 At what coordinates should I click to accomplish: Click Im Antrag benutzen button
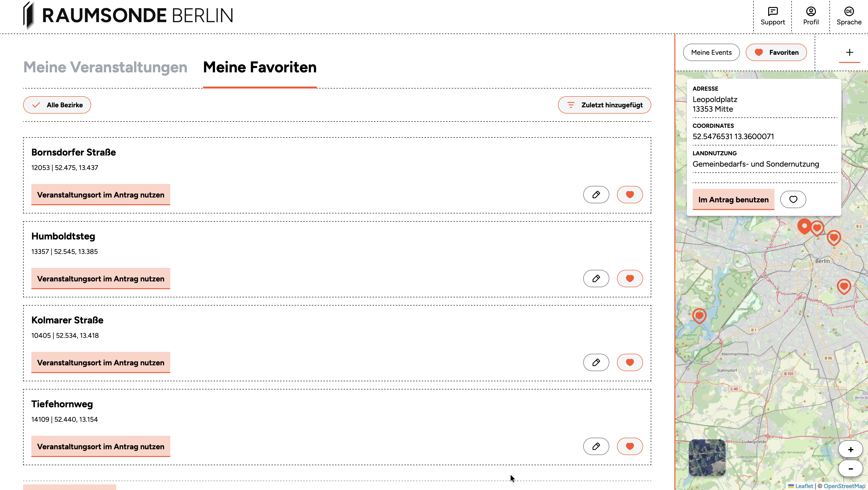click(733, 199)
